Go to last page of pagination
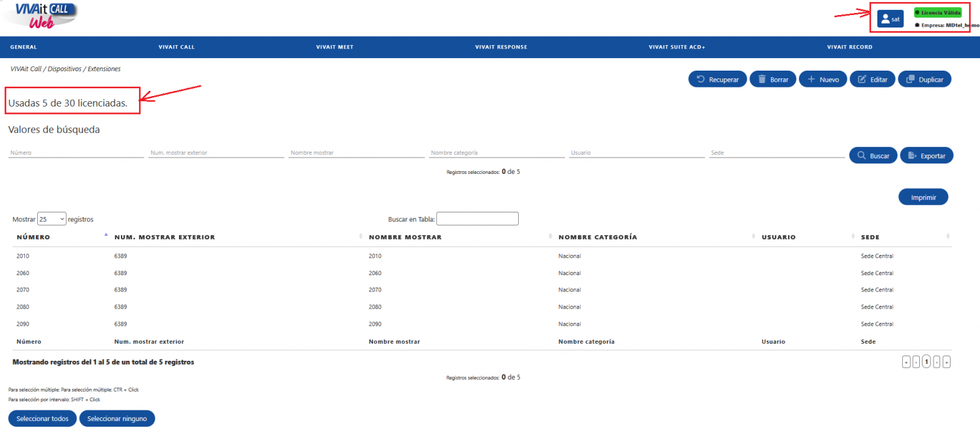 pyautogui.click(x=947, y=362)
